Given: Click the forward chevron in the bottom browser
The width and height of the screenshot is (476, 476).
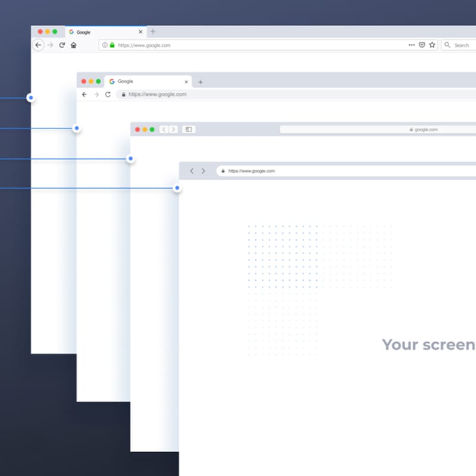Looking at the screenshot, I should 204,171.
